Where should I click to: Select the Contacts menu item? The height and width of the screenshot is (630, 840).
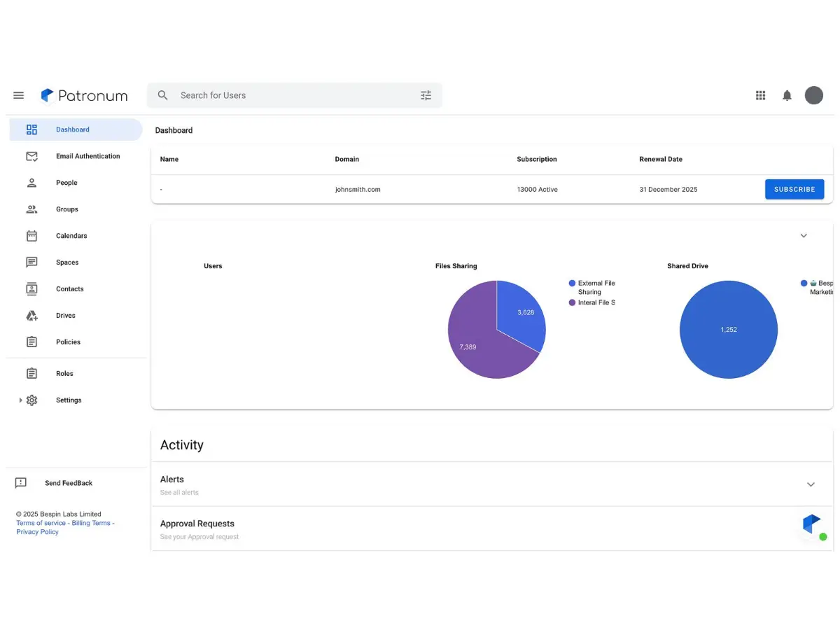pos(69,289)
